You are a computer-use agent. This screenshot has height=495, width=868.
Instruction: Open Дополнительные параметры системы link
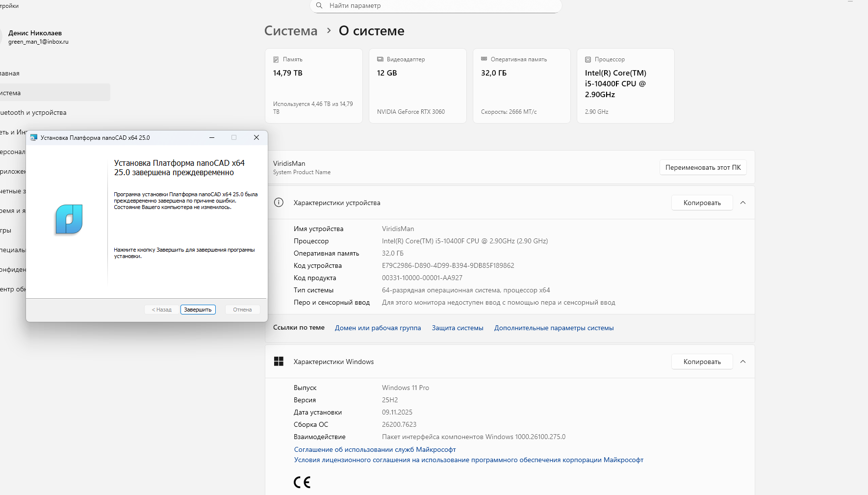(x=554, y=328)
